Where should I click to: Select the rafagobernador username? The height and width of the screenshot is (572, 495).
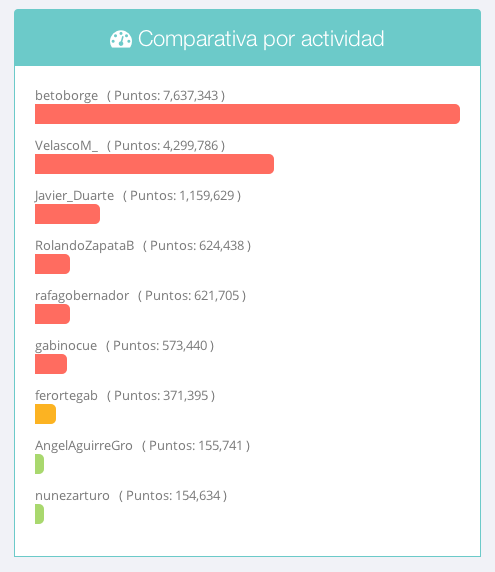82,296
